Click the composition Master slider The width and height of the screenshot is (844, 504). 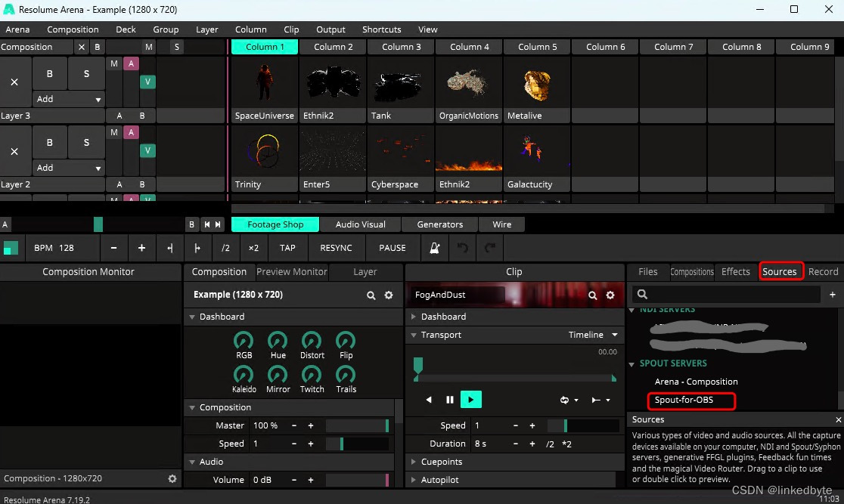click(357, 425)
